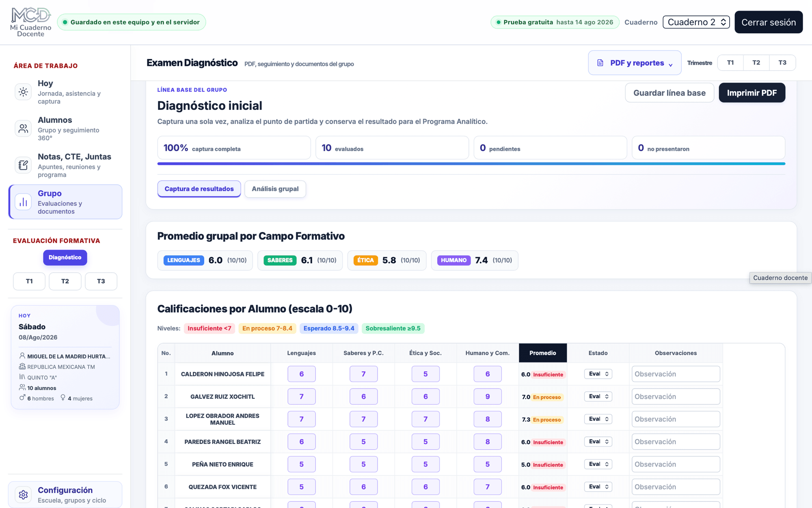Click the Mi Cuaderno Docente logo
The height and width of the screenshot is (508, 812).
(x=31, y=22)
